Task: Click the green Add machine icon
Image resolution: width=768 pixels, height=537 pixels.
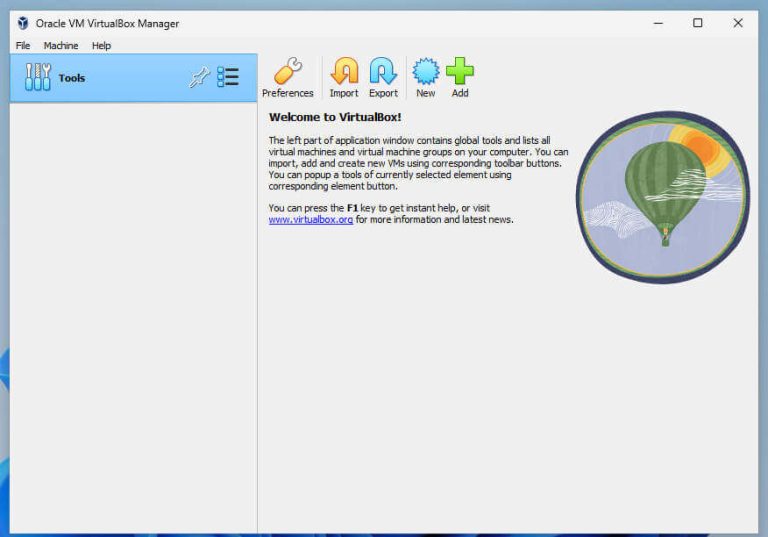Action: pyautogui.click(x=460, y=72)
